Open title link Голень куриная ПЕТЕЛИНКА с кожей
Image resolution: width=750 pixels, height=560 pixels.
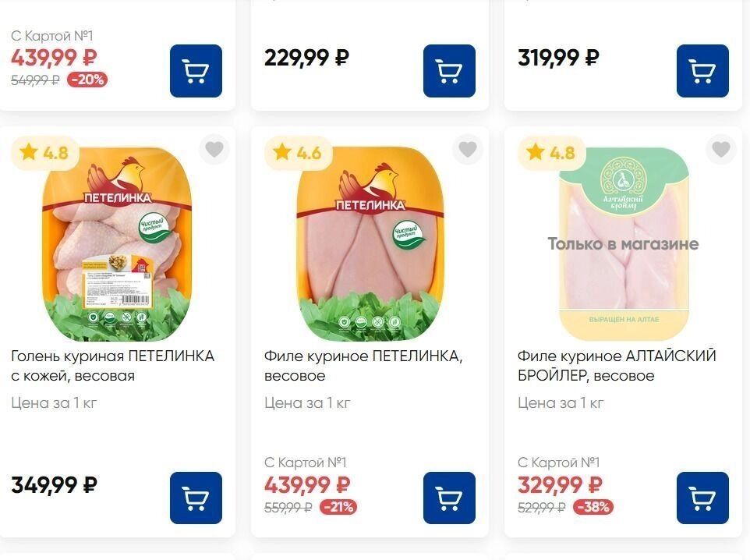pyautogui.click(x=112, y=366)
